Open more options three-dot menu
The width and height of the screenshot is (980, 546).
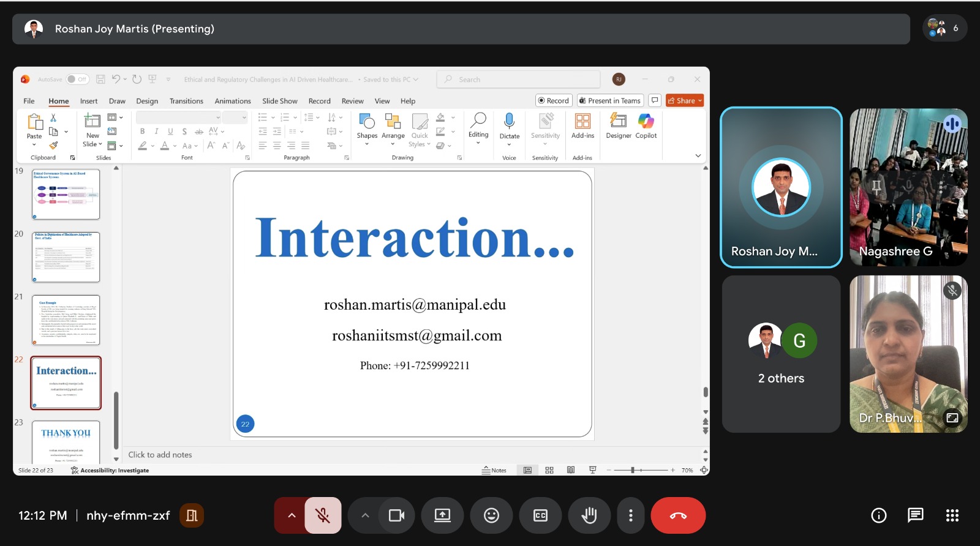coord(630,515)
